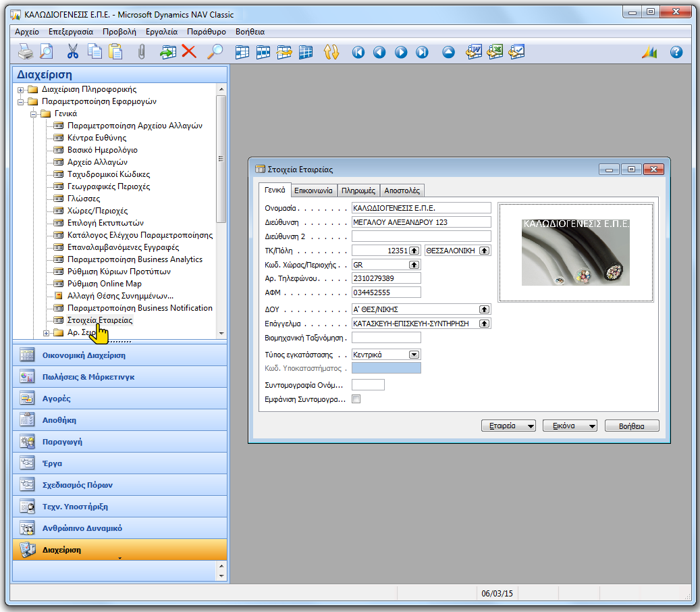Screen dimensions: 700x612
Task: Go to Next record arrow
Action: coord(401,52)
